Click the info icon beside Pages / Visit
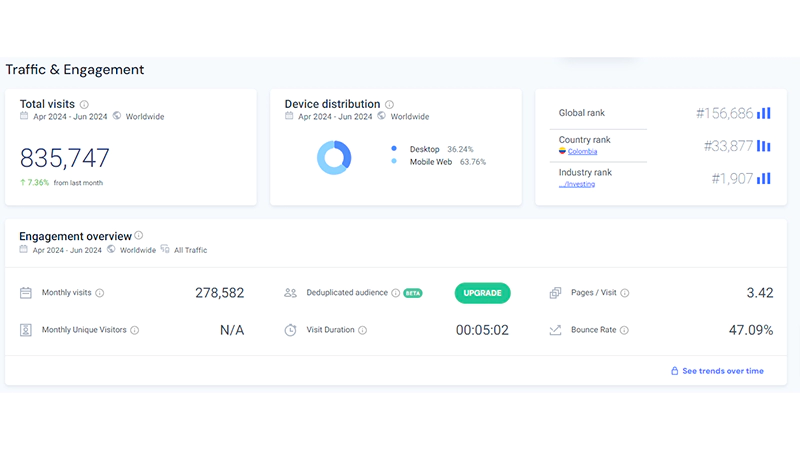The height and width of the screenshot is (450, 800). click(x=625, y=293)
